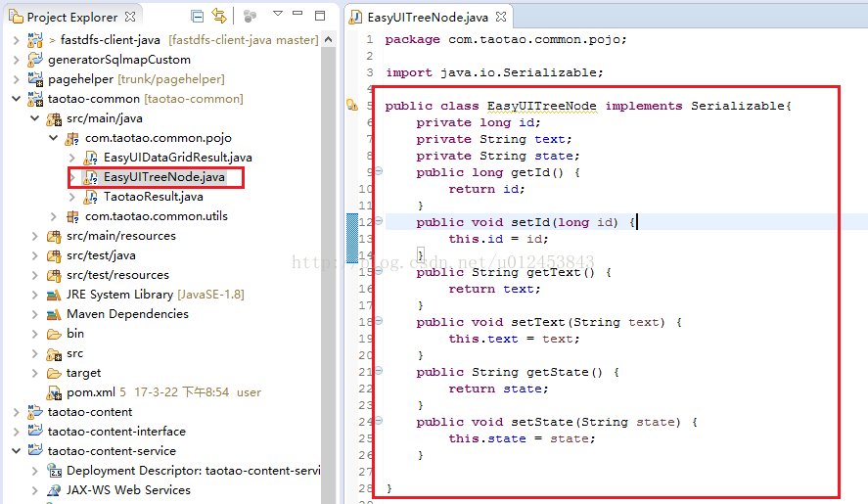Fold the getText() method at line 15
868x504 pixels.
coord(379,271)
